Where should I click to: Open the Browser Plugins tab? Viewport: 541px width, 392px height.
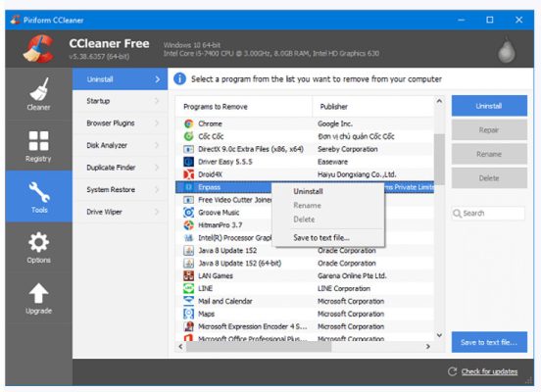pyautogui.click(x=121, y=122)
